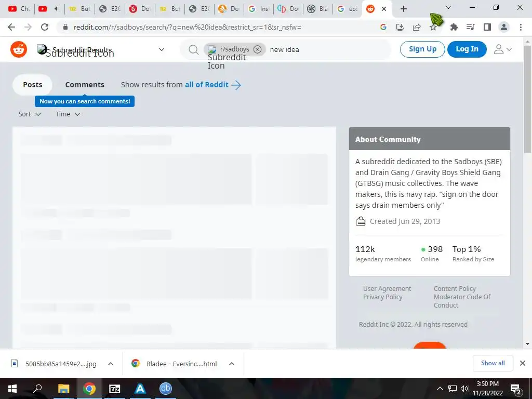
Task: Open File Explorer from taskbar
Action: point(63,389)
